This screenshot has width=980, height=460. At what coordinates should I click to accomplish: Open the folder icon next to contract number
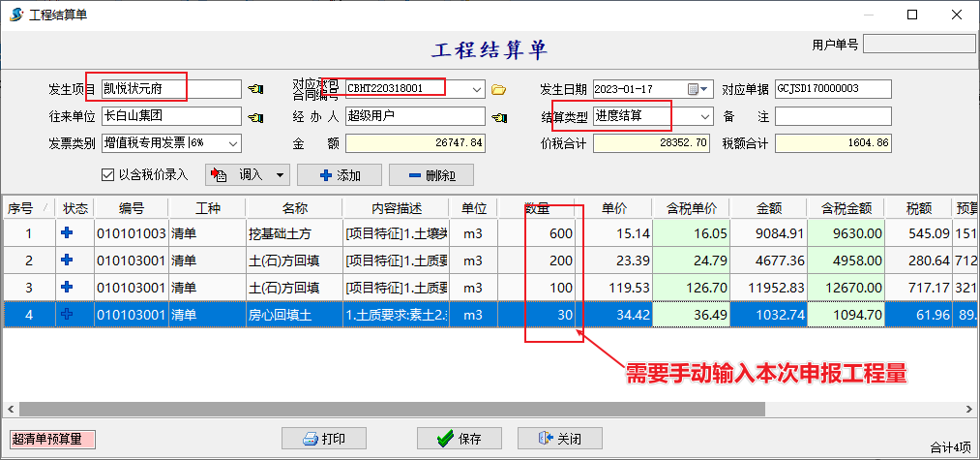499,90
